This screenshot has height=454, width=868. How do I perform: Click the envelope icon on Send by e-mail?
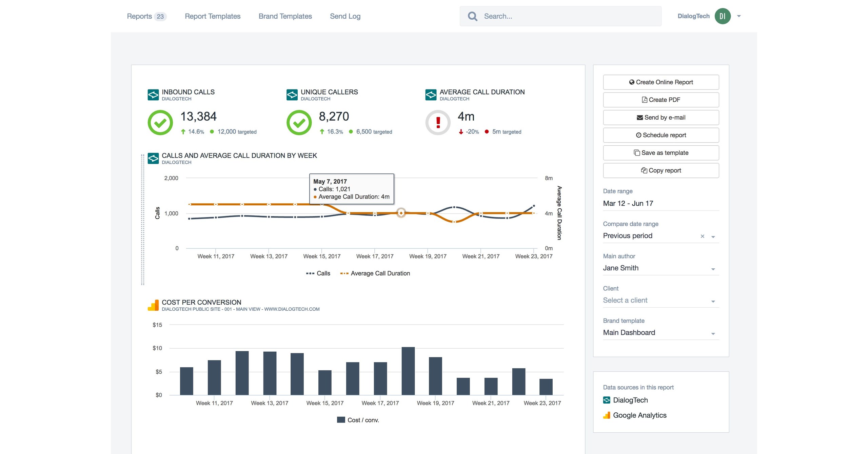click(x=640, y=117)
